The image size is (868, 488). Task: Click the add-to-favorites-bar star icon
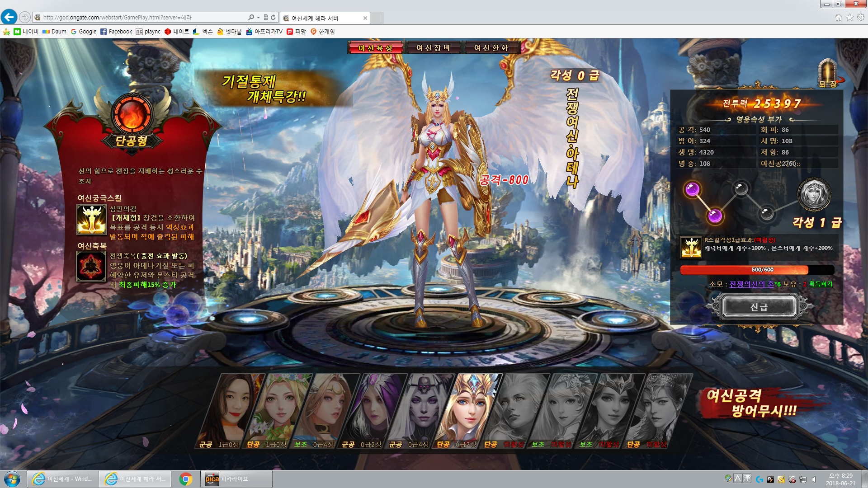(x=6, y=32)
